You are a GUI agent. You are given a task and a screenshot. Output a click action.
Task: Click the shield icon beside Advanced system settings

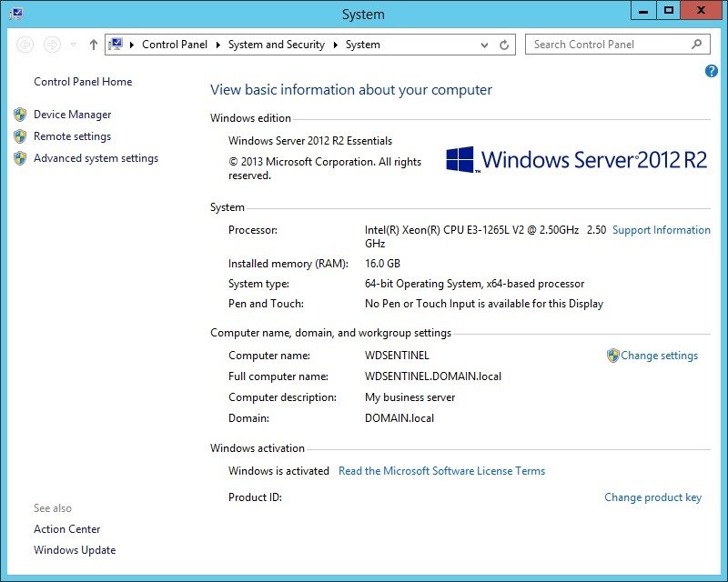click(x=20, y=158)
